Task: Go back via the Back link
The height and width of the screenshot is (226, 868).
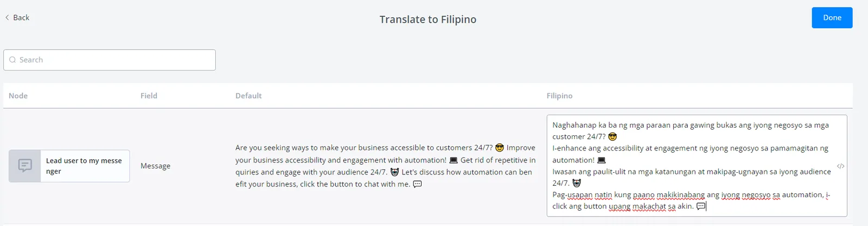Action: (17, 17)
